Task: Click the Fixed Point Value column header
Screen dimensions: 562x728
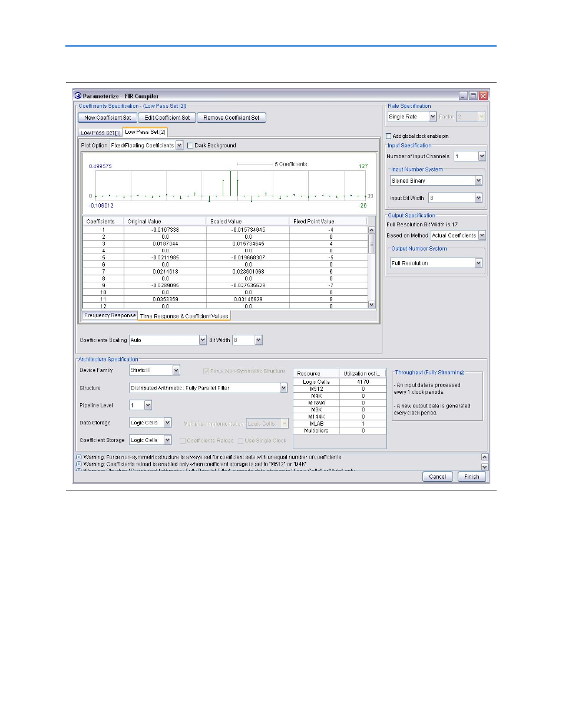Action: [x=328, y=222]
